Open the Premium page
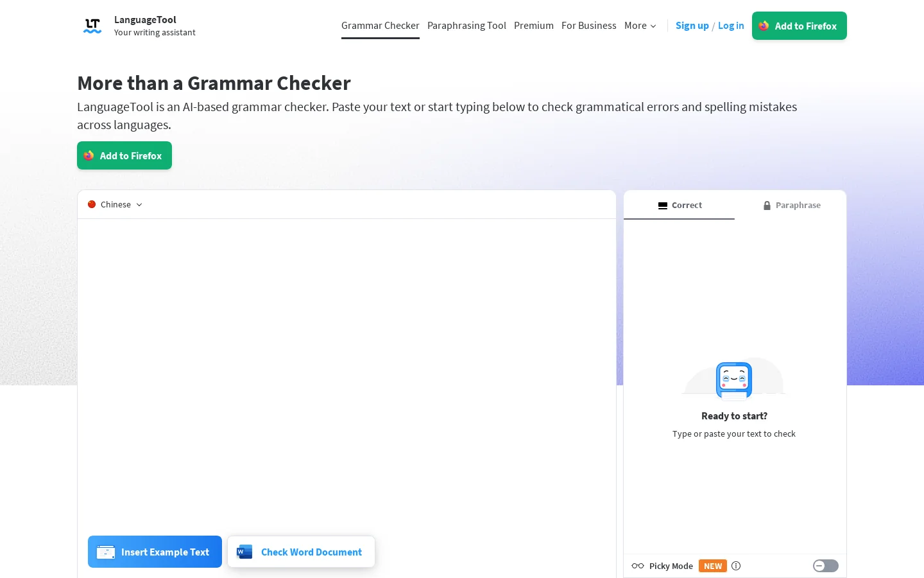Screen dimensions: 924x578 click(x=534, y=26)
